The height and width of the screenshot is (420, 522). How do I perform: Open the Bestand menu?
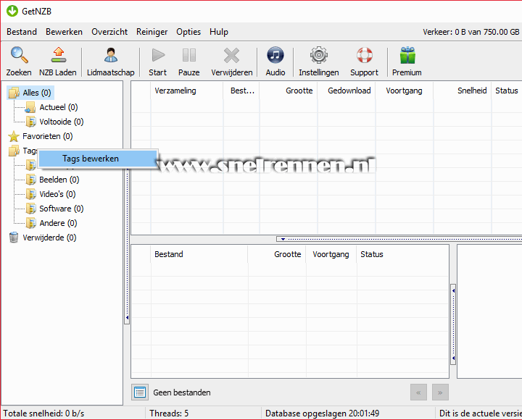tap(22, 32)
